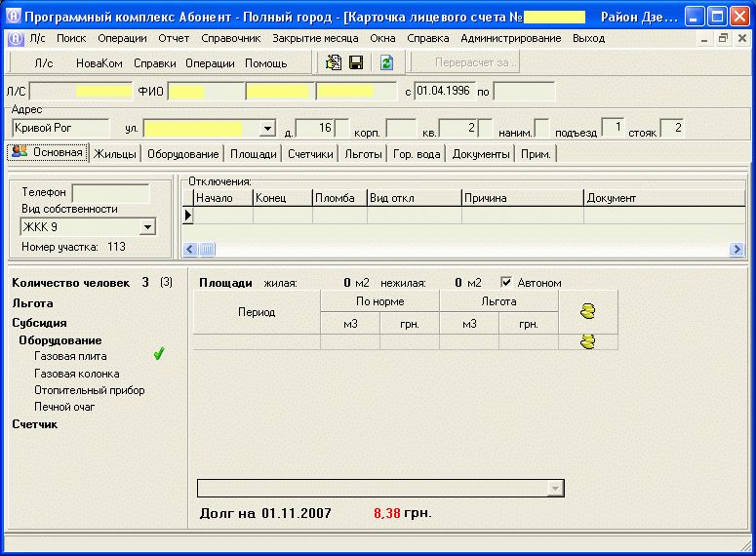Click the подъезд field with 1
Image resolution: width=756 pixels, height=556 pixels.
[x=613, y=128]
